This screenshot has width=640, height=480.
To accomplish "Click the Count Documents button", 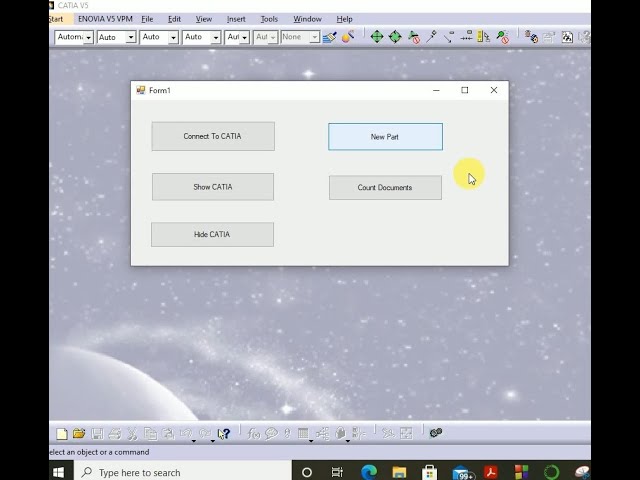I will pyautogui.click(x=385, y=188).
